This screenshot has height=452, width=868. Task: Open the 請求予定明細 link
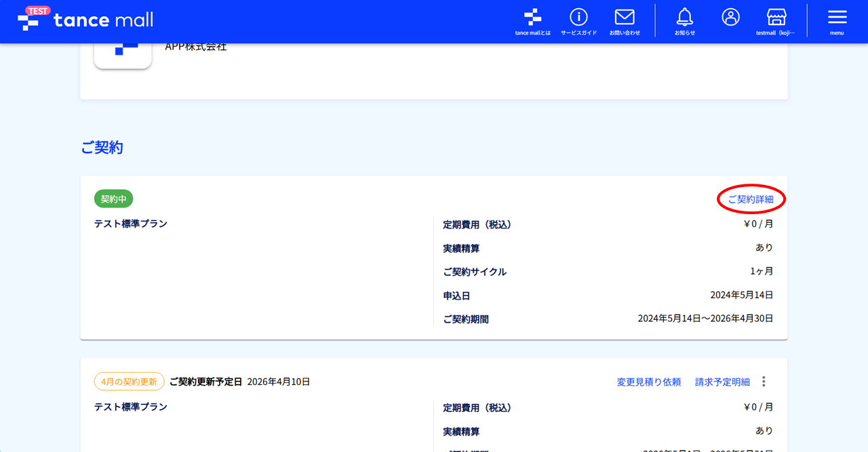722,382
